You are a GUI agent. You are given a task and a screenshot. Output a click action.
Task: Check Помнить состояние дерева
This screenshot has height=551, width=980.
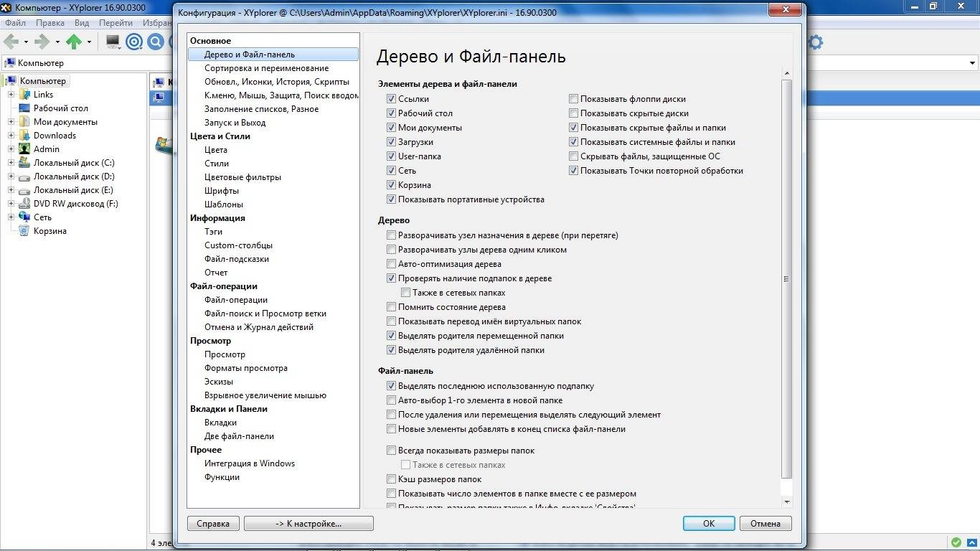(391, 307)
